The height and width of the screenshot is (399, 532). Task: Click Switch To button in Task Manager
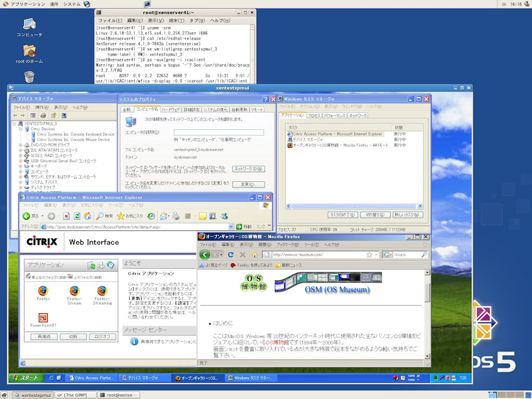tap(375, 215)
